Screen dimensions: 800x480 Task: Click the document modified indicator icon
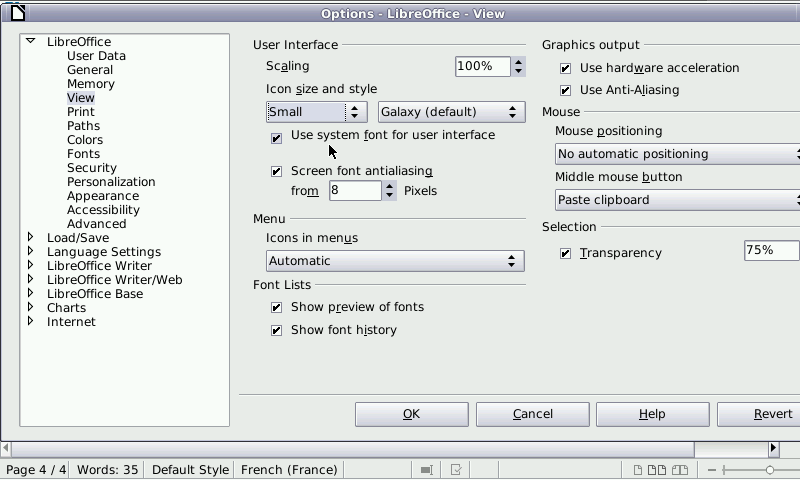point(456,469)
